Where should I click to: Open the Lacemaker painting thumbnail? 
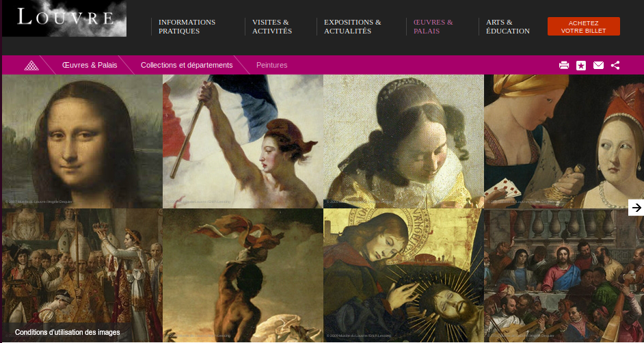[x=403, y=141]
